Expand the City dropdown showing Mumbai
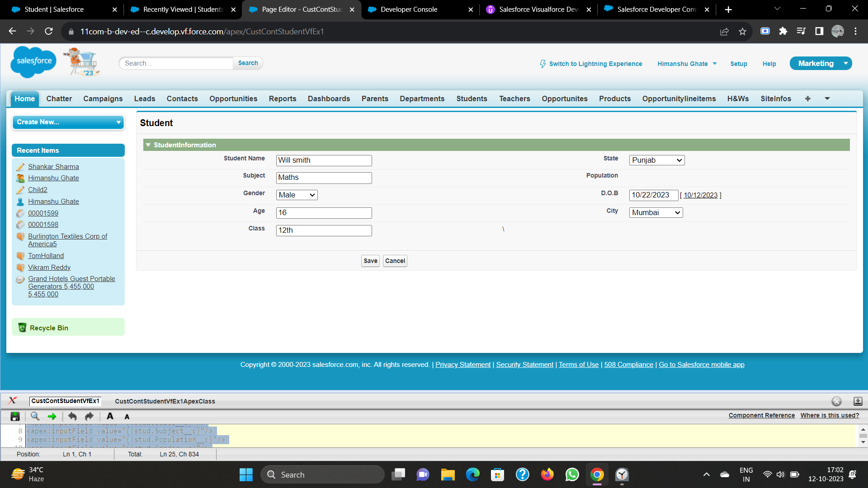The height and width of the screenshot is (488, 868). pos(656,212)
